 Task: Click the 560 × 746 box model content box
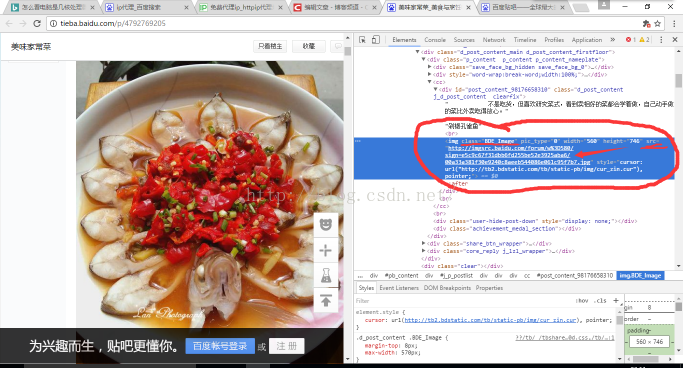649,342
